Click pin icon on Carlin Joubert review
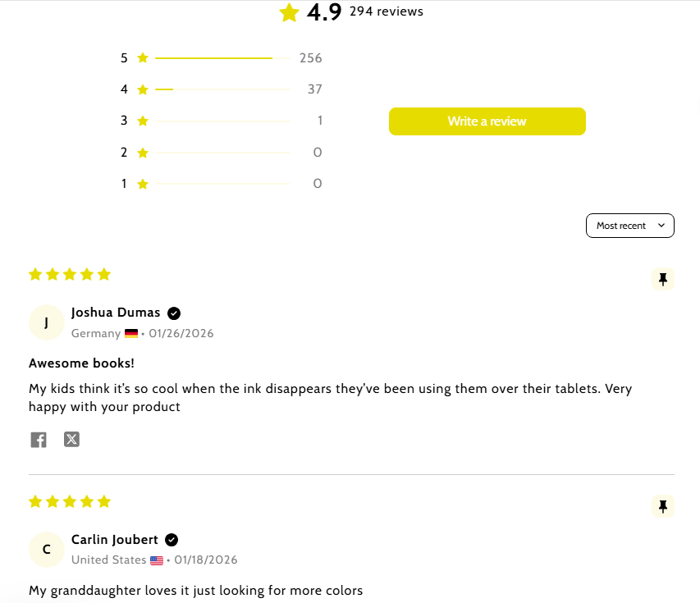Image resolution: width=700 pixels, height=603 pixels. (663, 507)
